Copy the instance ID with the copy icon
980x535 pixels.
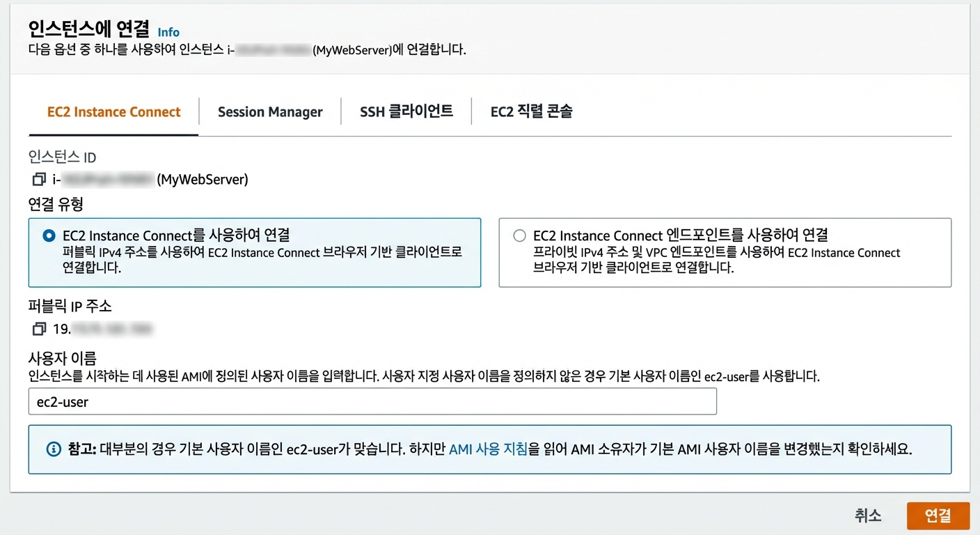coord(39,180)
